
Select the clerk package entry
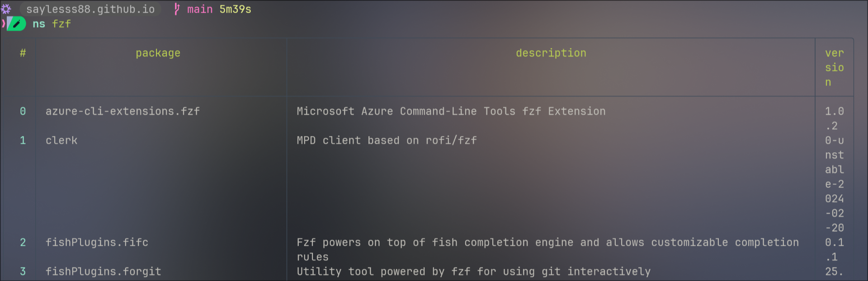click(61, 140)
